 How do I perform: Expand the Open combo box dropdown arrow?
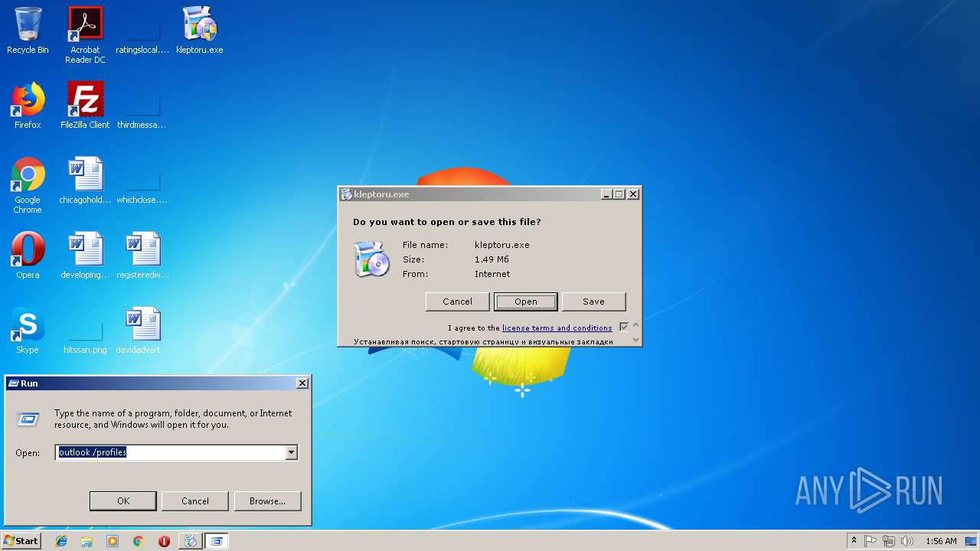tap(291, 453)
